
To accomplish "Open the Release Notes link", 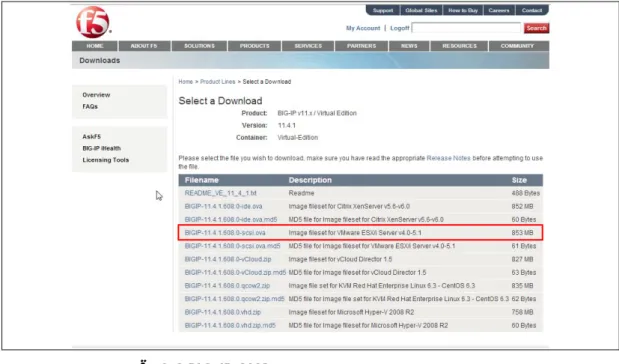I will tap(448, 158).
